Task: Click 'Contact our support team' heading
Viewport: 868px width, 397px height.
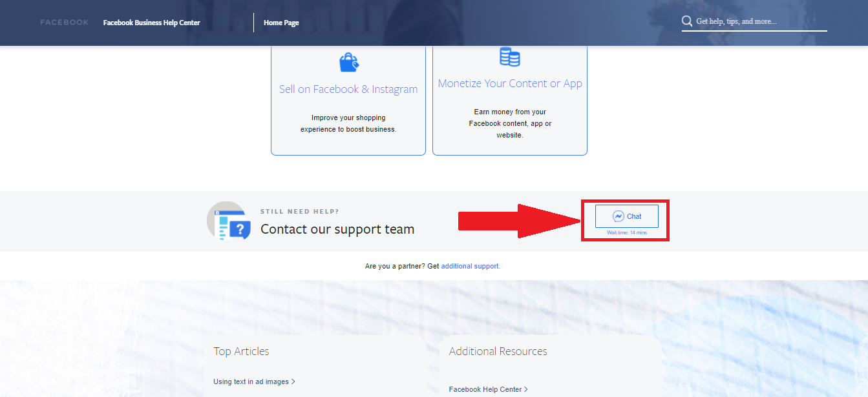Action: point(337,229)
